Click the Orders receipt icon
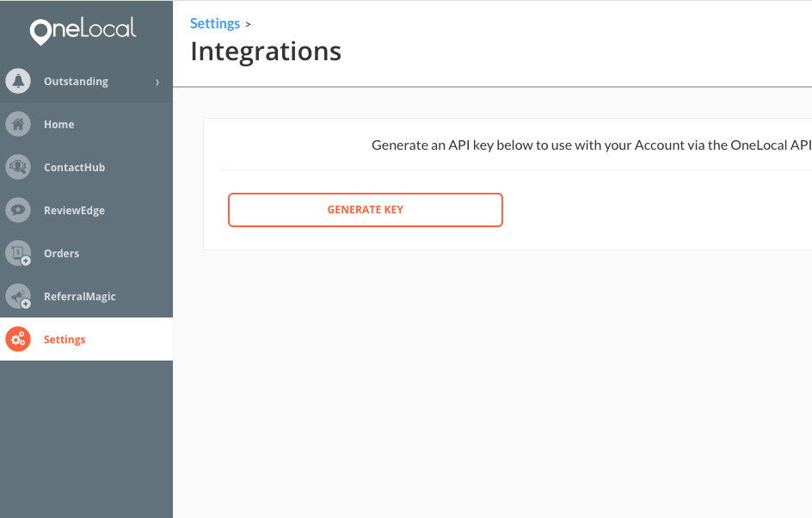Viewport: 812px width, 518px height. [18, 253]
